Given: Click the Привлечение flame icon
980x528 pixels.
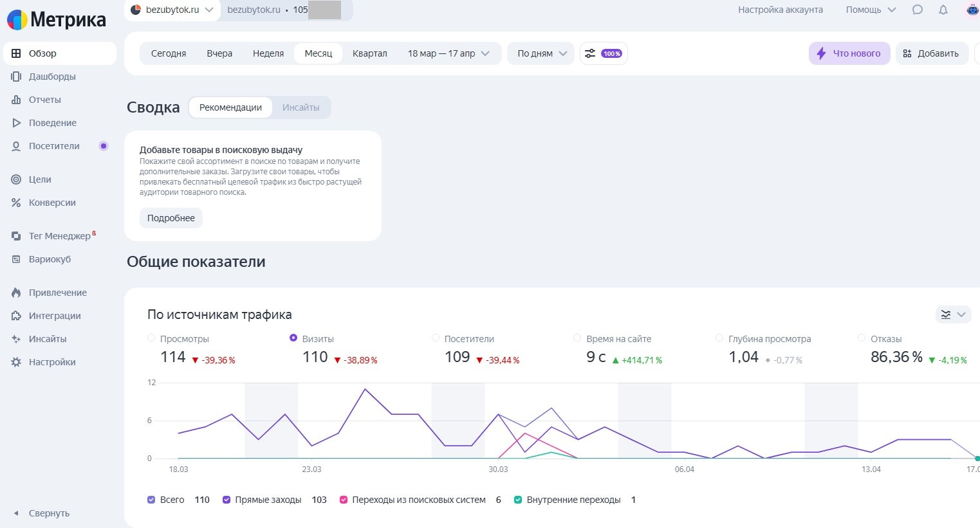Looking at the screenshot, I should click(16, 293).
